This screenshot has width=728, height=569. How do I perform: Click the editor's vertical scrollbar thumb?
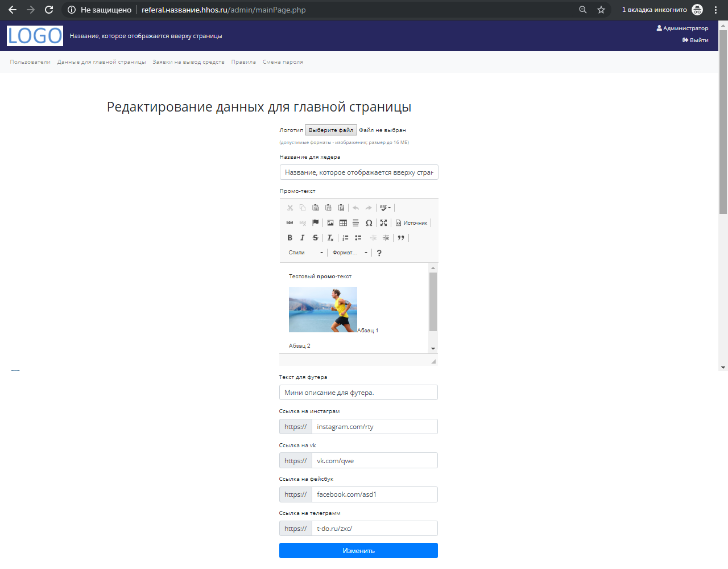(433, 302)
